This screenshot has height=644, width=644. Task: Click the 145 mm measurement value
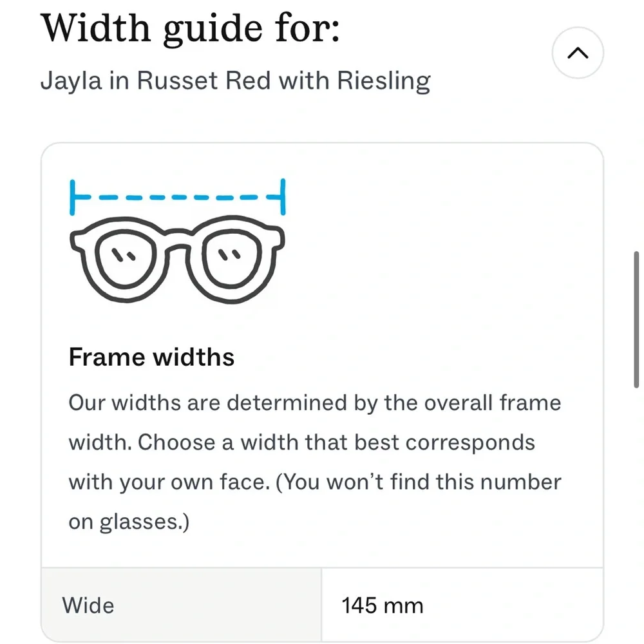[381, 605]
